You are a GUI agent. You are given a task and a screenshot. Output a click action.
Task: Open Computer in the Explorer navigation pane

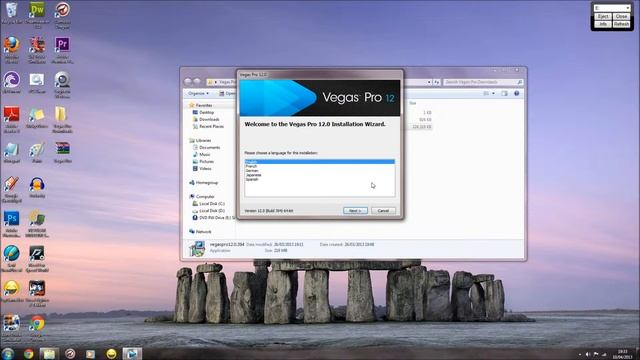pyautogui.click(x=205, y=196)
